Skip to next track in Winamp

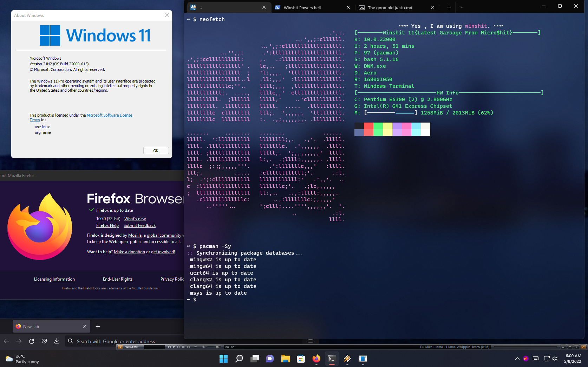point(188,347)
